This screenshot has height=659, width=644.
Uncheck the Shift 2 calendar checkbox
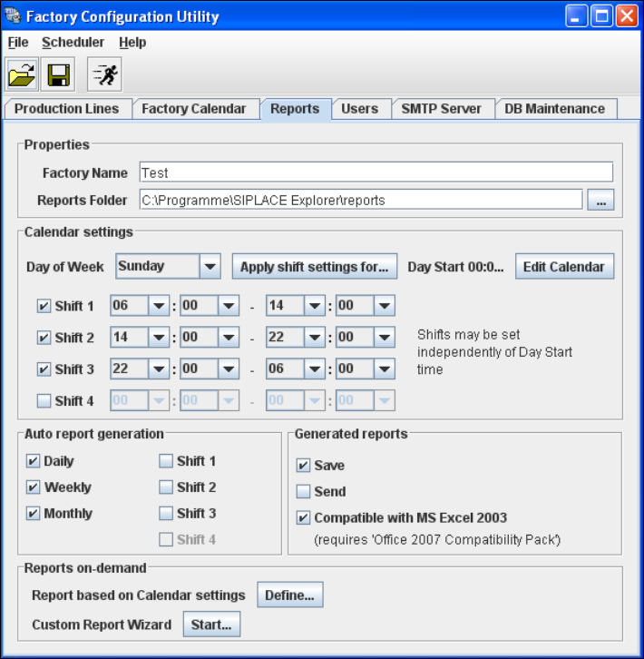coord(44,338)
